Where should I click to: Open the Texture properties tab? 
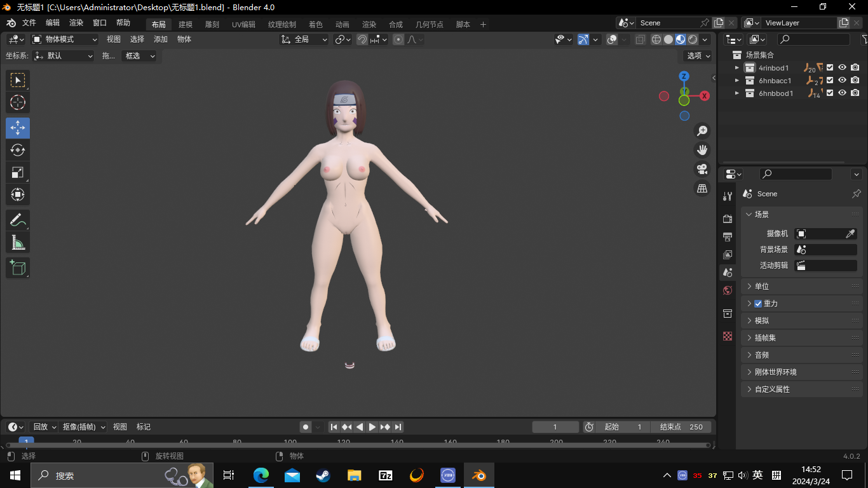(x=728, y=336)
